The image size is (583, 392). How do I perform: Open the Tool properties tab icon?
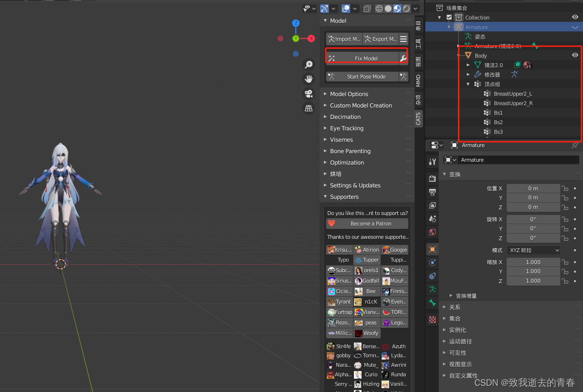[432, 162]
